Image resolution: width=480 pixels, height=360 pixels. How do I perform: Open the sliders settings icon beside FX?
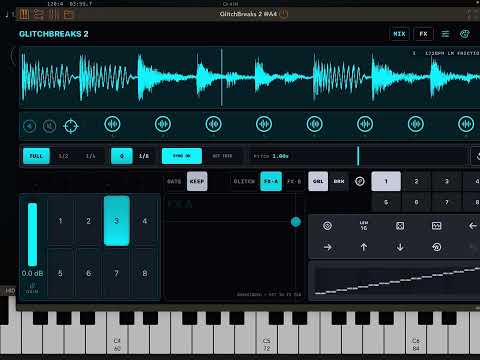[445, 34]
